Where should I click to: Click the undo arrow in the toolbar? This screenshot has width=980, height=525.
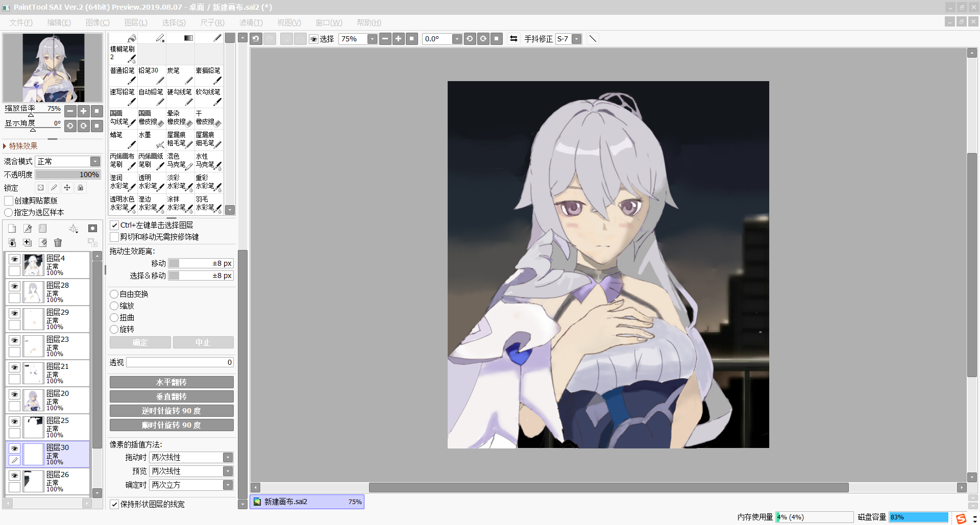[256, 39]
